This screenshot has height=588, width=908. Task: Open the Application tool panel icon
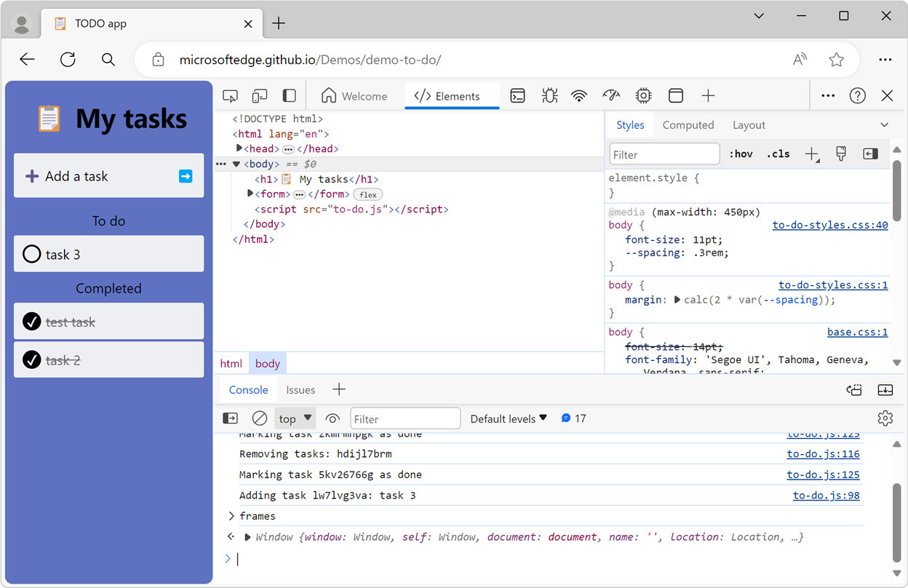tap(675, 95)
